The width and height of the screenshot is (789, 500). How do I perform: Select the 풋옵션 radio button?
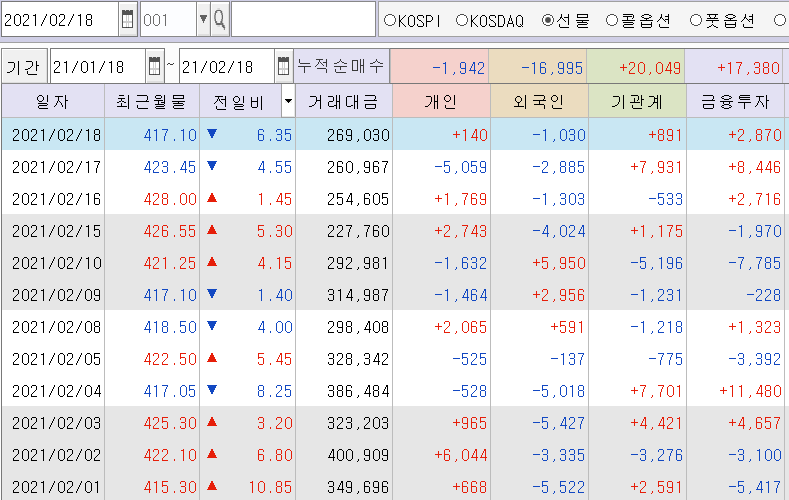(696, 20)
